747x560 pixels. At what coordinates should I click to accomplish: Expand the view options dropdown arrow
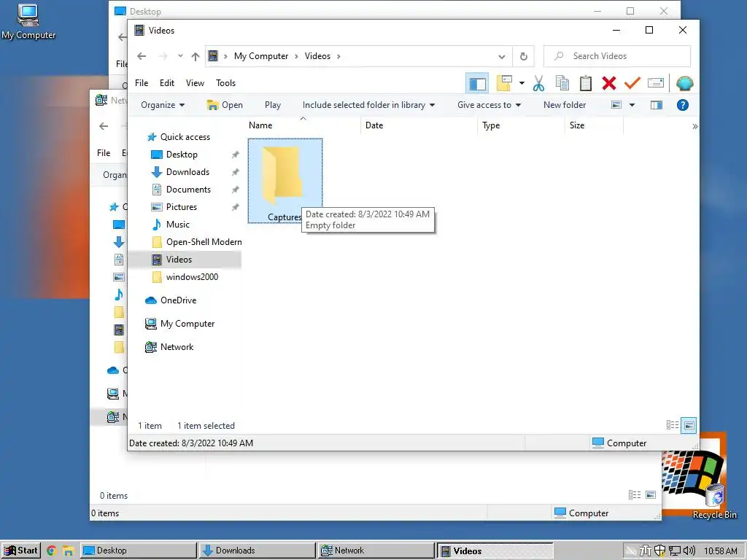pyautogui.click(x=632, y=105)
